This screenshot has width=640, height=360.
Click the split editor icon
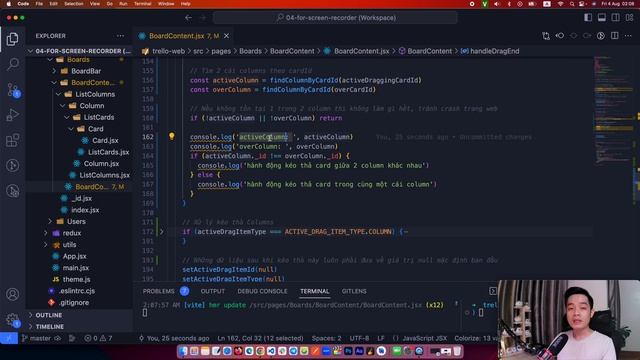[x=615, y=36]
